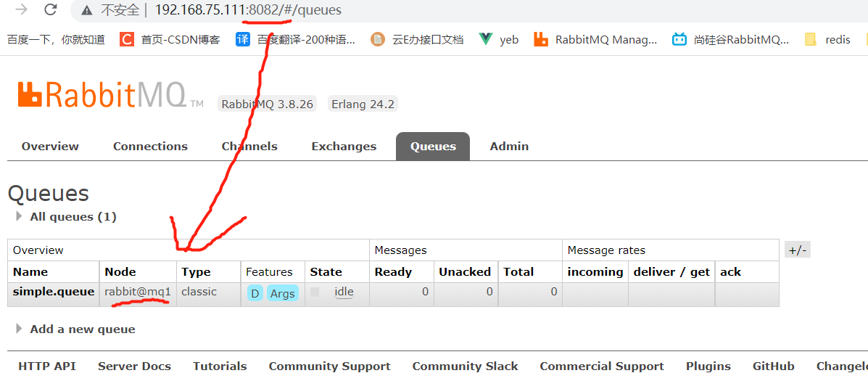The width and height of the screenshot is (868, 373).
Task: Open the redis bookmark folder
Action: pos(827,39)
